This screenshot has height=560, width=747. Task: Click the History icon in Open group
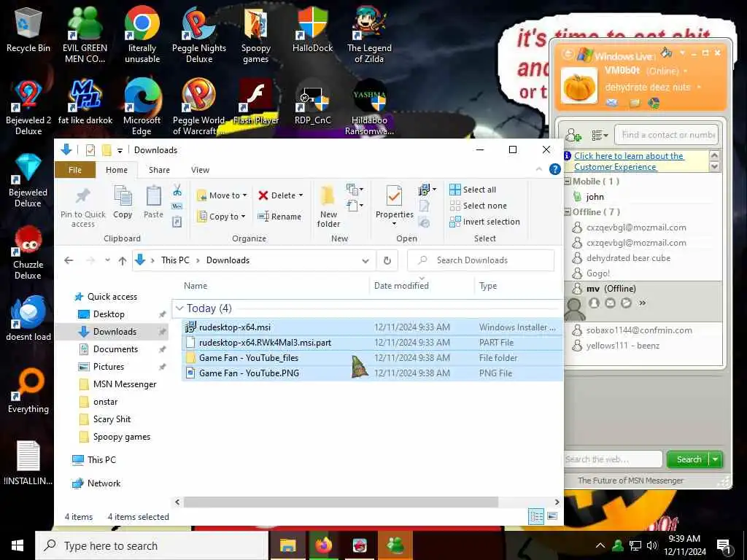(x=424, y=222)
